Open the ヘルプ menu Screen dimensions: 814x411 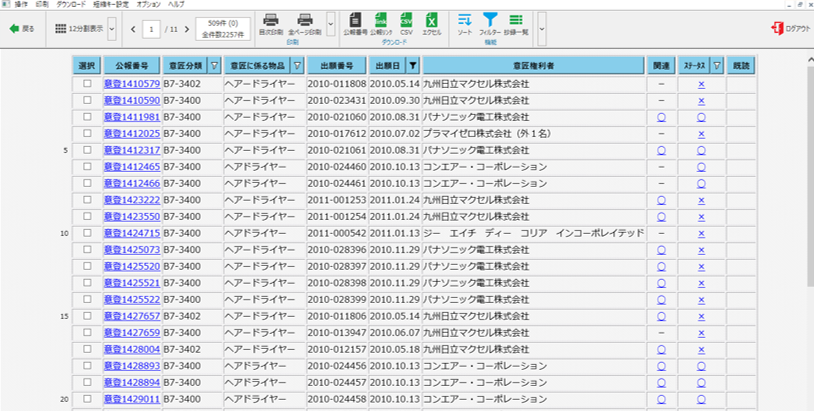point(176,4)
